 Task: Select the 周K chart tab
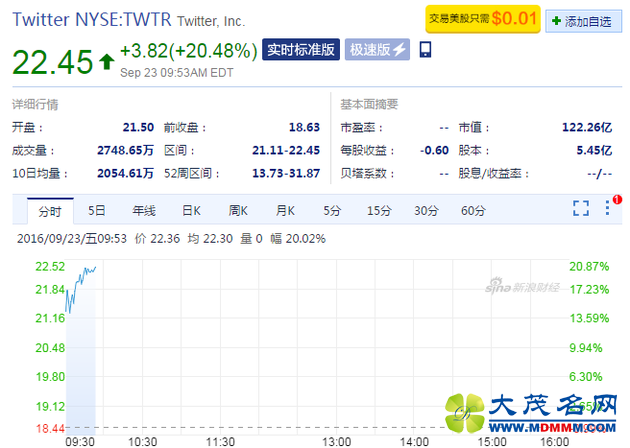point(238,211)
